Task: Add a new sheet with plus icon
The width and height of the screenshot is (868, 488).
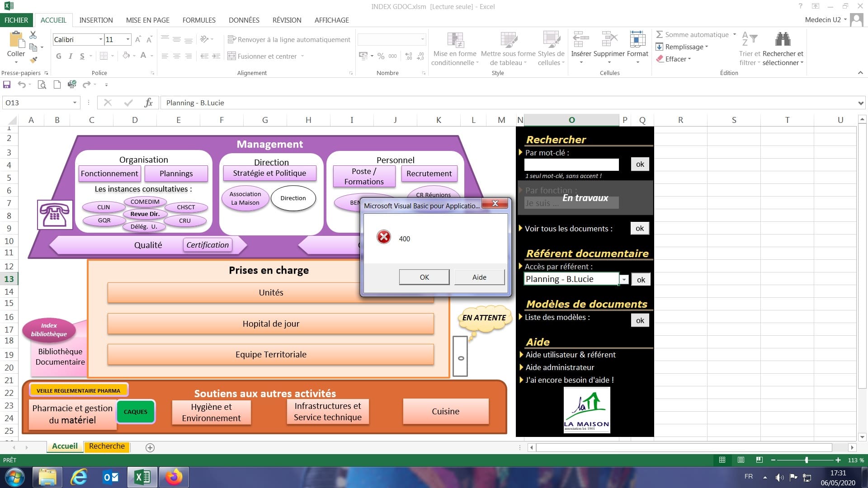Action: (150, 447)
